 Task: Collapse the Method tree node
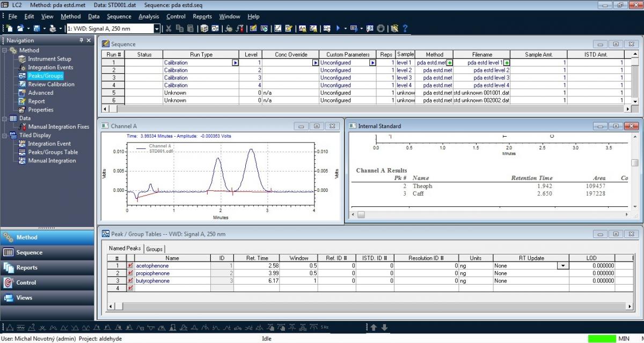pyautogui.click(x=5, y=50)
